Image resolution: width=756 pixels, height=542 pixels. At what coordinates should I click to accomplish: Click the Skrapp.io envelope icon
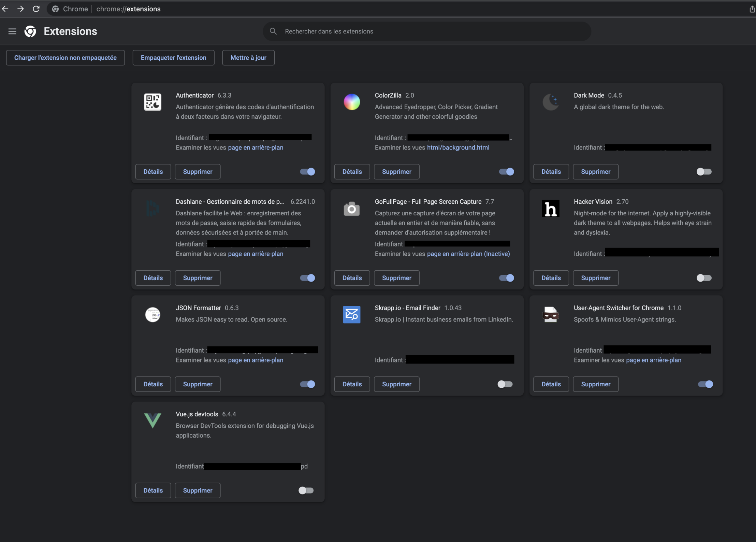352,315
